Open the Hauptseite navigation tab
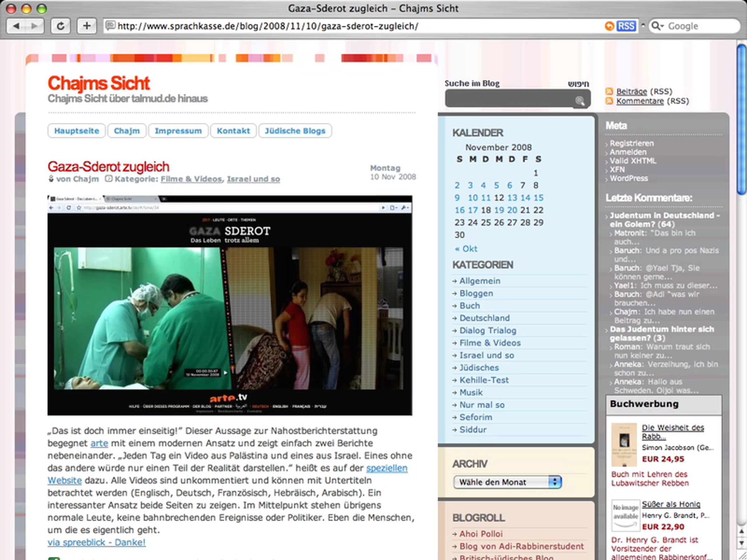Viewport: 747px width, 560px height. (77, 131)
